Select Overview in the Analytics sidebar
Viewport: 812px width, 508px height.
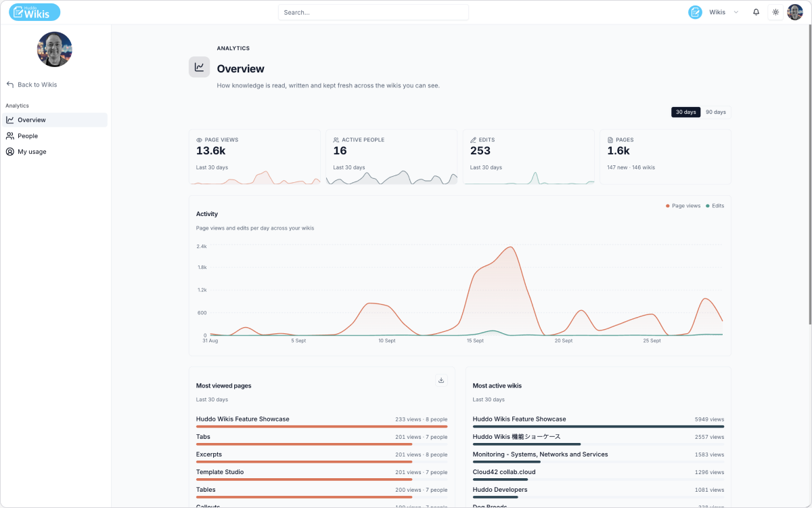click(55, 120)
